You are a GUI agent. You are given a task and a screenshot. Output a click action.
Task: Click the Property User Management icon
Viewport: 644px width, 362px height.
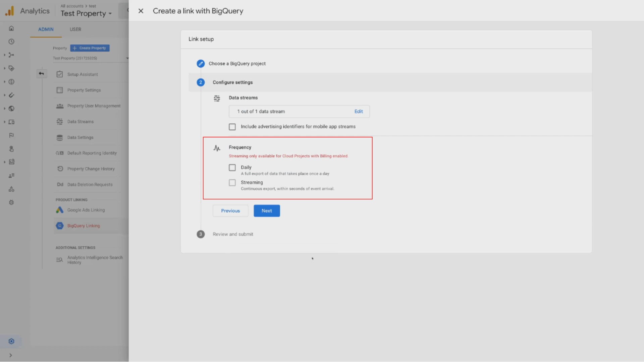59,106
